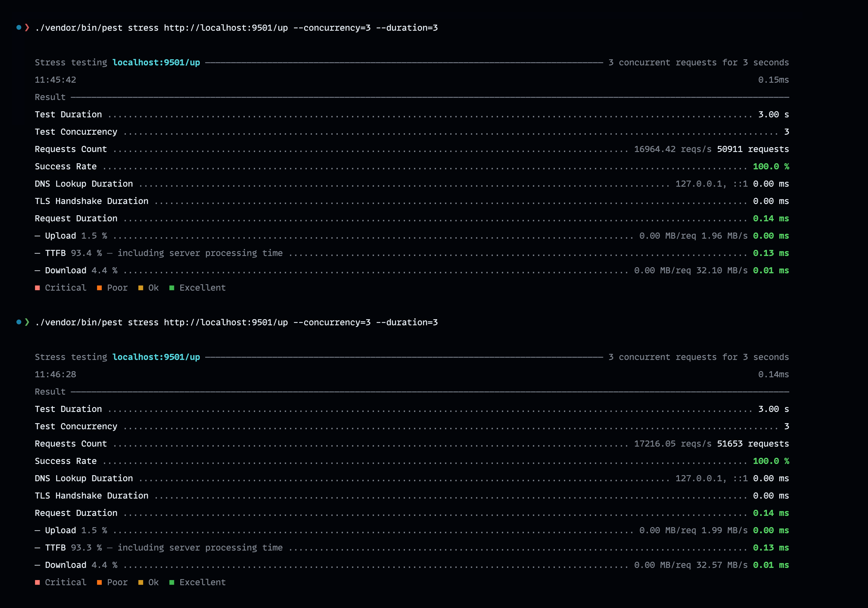Image resolution: width=868 pixels, height=608 pixels.
Task: Click the first DNS Lookup Duration label
Action: point(84,184)
